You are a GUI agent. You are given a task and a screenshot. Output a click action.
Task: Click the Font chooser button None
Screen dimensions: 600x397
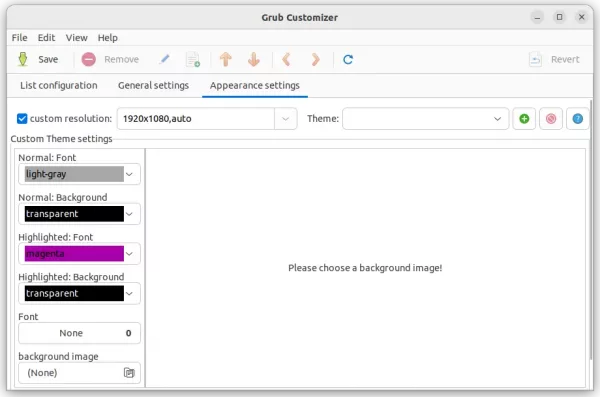tap(79, 333)
